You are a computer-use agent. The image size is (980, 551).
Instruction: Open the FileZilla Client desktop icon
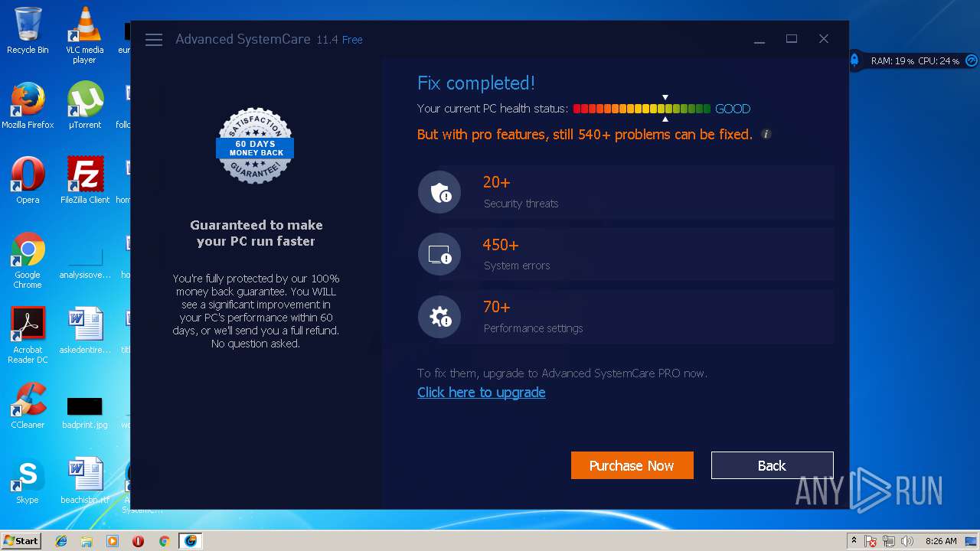[x=84, y=181]
